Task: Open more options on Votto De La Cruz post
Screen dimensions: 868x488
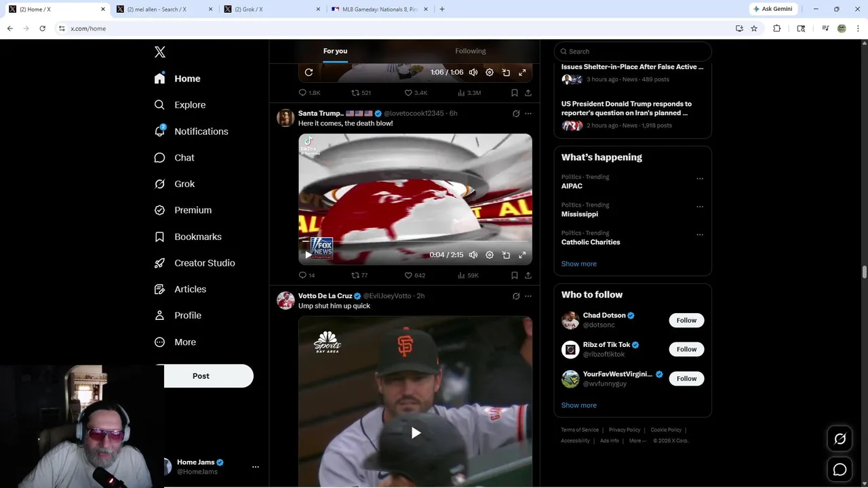Action: coord(528,296)
